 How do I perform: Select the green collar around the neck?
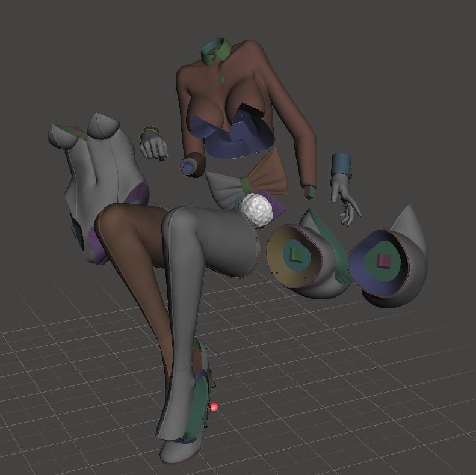tap(216, 51)
